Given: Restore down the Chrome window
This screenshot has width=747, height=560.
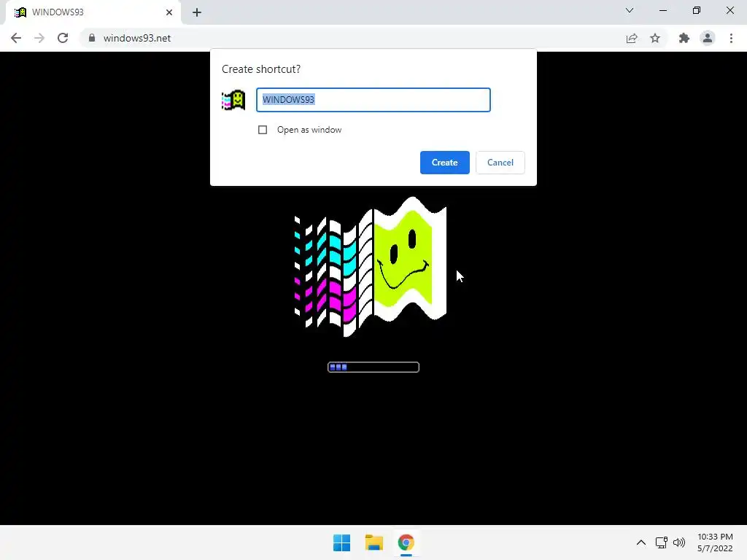Looking at the screenshot, I should pos(697,10).
